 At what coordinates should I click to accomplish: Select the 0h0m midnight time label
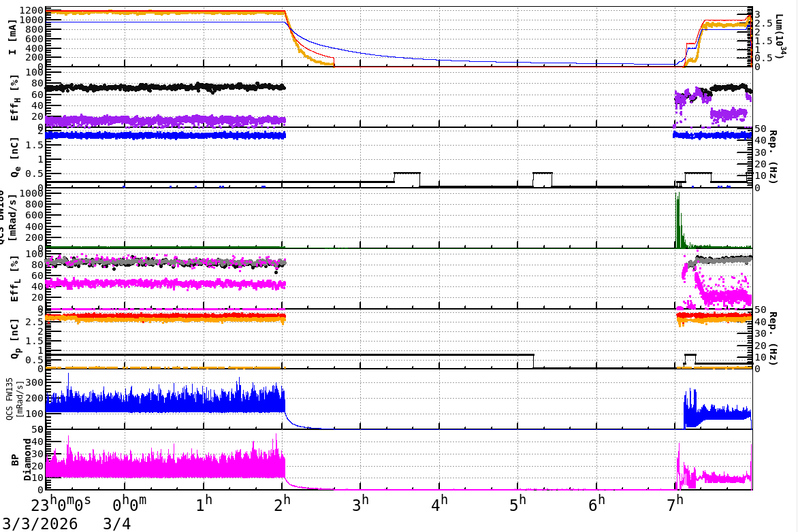pos(129,505)
